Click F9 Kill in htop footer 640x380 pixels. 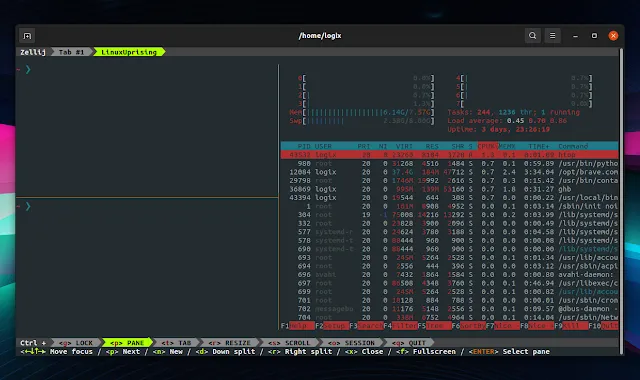click(x=571, y=326)
